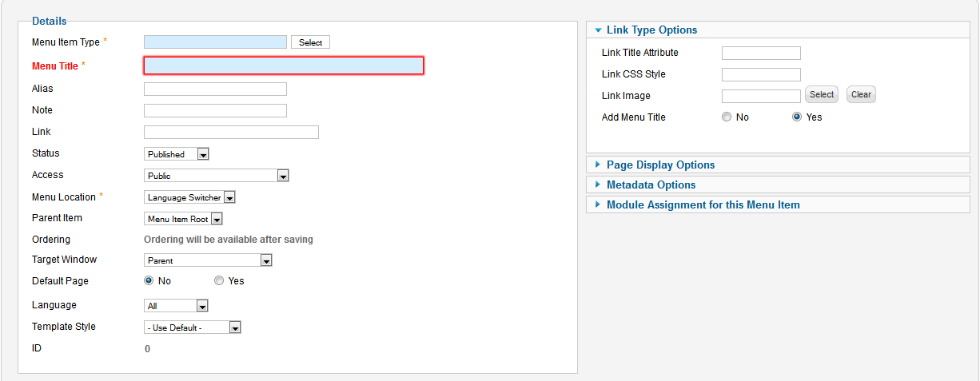The height and width of the screenshot is (381, 980).
Task: Click Clear button for Link Image
Action: (861, 95)
